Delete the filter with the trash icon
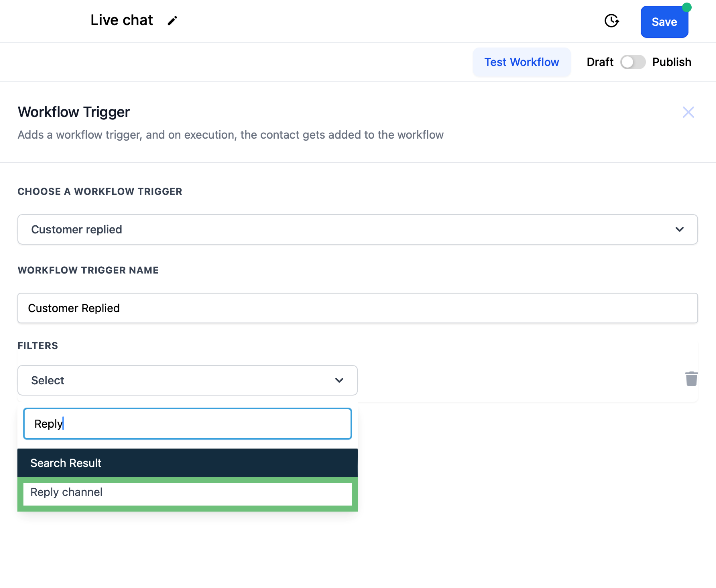Viewport: 716px width, 588px height. (691, 379)
